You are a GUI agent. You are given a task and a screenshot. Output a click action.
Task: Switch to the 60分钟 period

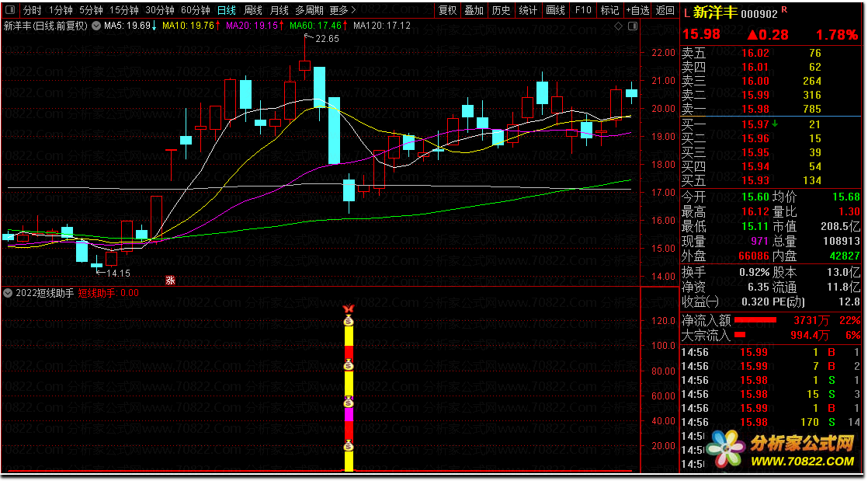196,10
